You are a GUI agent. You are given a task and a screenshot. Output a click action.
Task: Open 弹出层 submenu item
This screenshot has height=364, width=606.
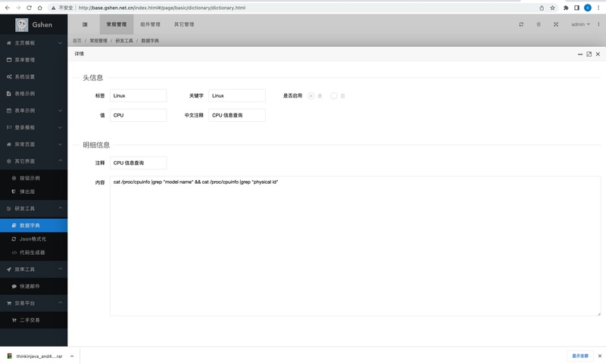(33, 191)
